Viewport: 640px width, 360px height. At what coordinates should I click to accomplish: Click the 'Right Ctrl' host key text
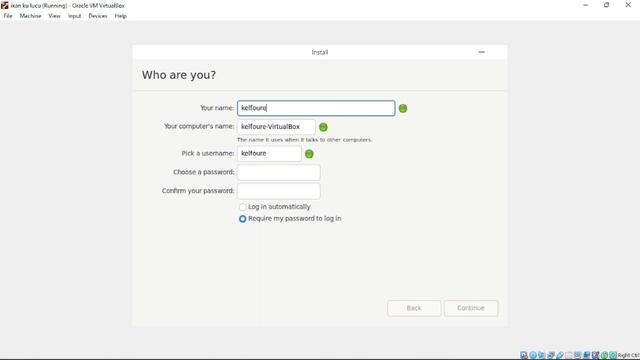click(629, 355)
